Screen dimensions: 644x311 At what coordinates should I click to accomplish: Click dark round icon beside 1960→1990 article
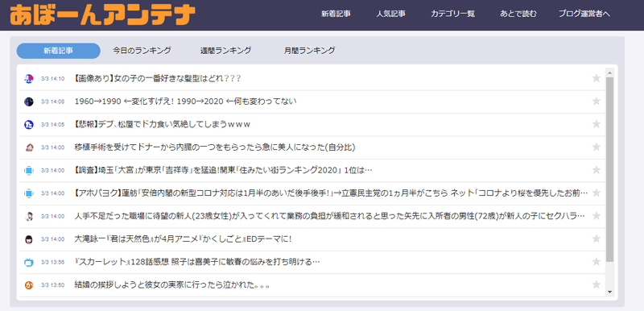(x=28, y=102)
